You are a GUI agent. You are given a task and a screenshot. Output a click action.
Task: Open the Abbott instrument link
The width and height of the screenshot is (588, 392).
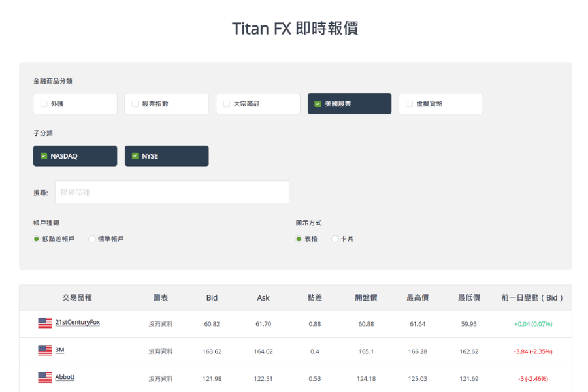tap(67, 377)
